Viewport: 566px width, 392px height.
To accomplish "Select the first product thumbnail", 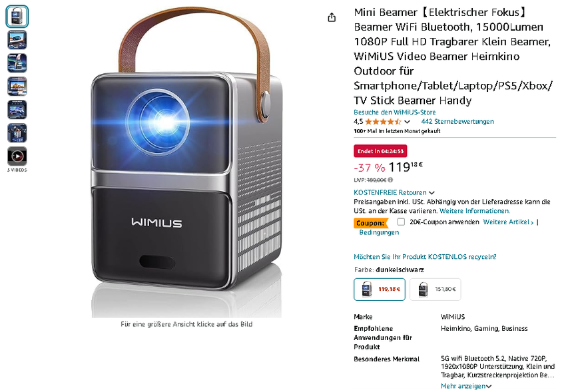I will [x=17, y=17].
